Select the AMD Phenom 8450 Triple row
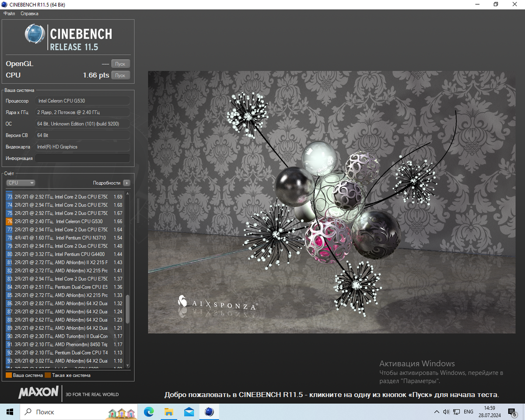The width and height of the screenshot is (525, 420). 65,344
